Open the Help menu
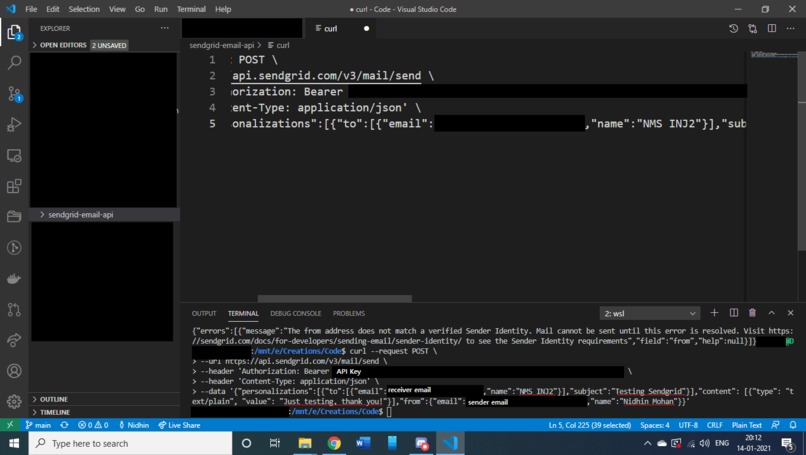This screenshot has height=455, width=806. click(x=223, y=9)
